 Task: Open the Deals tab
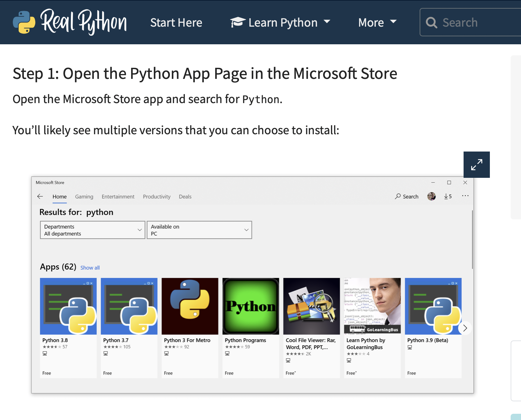[185, 197]
